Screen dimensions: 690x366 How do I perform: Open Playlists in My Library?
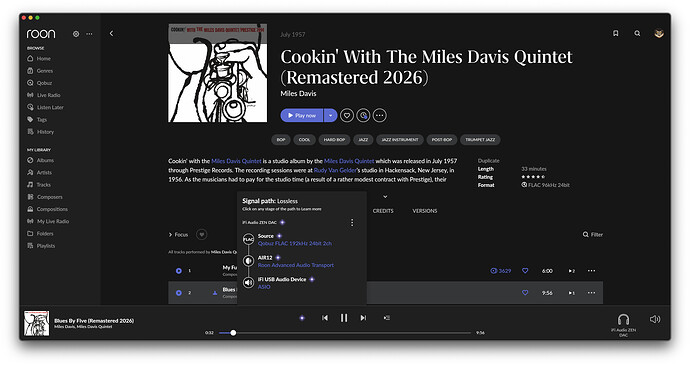[41, 246]
